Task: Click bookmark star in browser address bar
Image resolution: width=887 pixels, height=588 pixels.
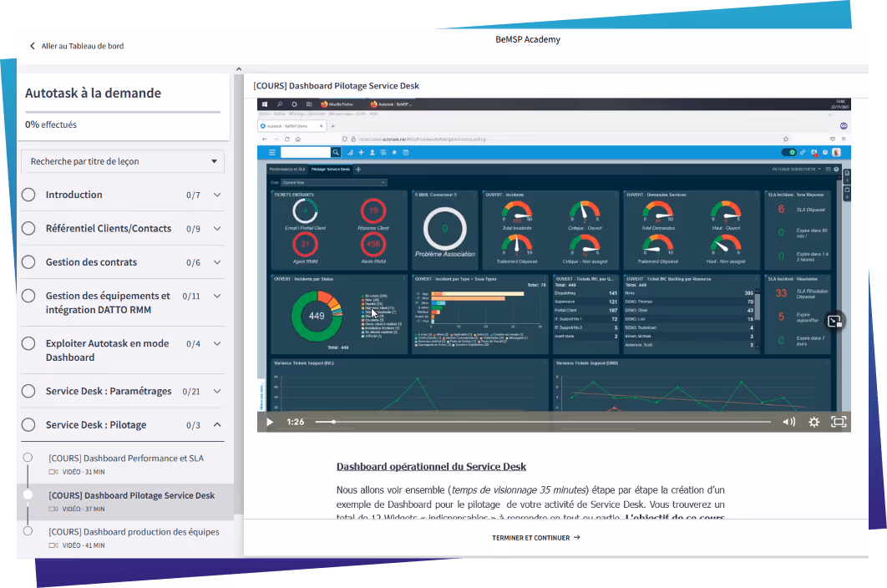Action: 786,139
